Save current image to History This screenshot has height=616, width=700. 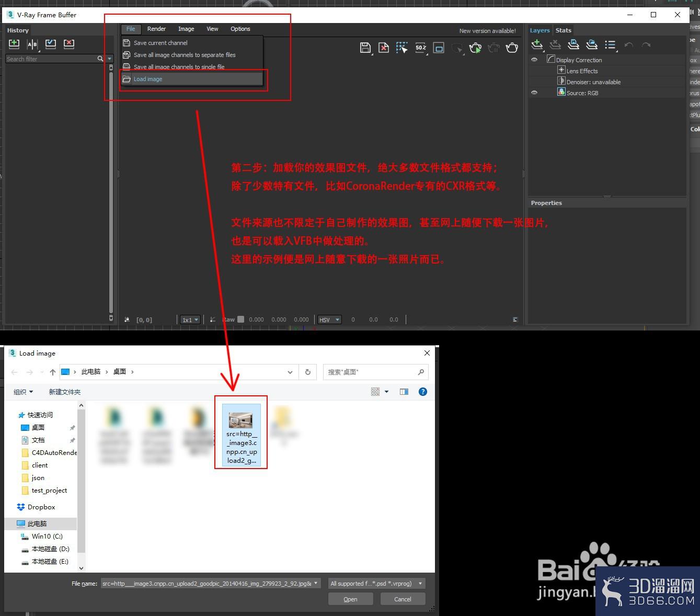point(14,44)
